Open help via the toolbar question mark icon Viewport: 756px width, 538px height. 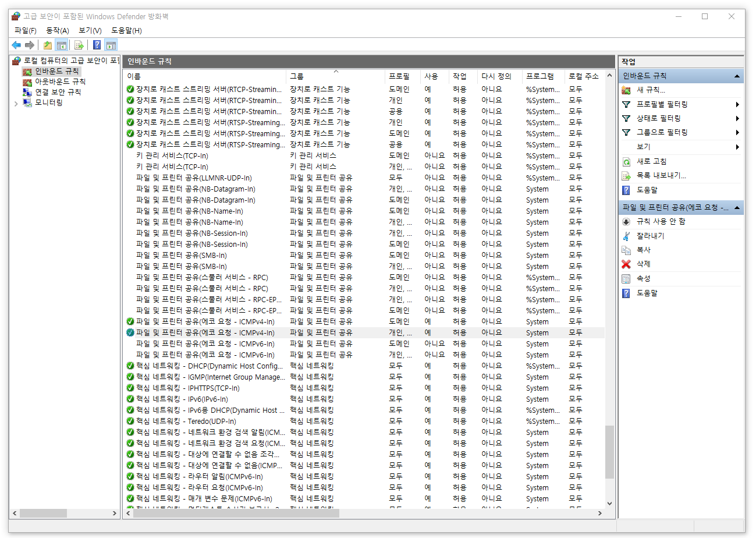[97, 45]
